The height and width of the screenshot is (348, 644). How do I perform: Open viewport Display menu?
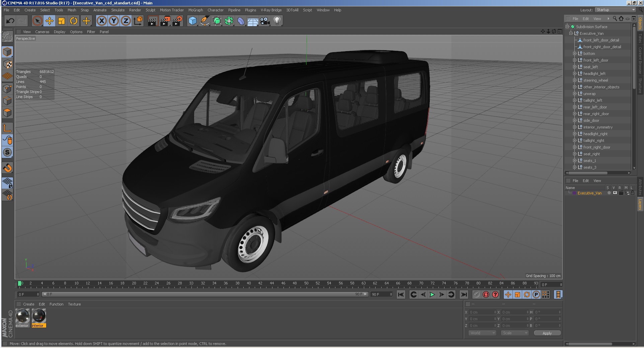[60, 32]
